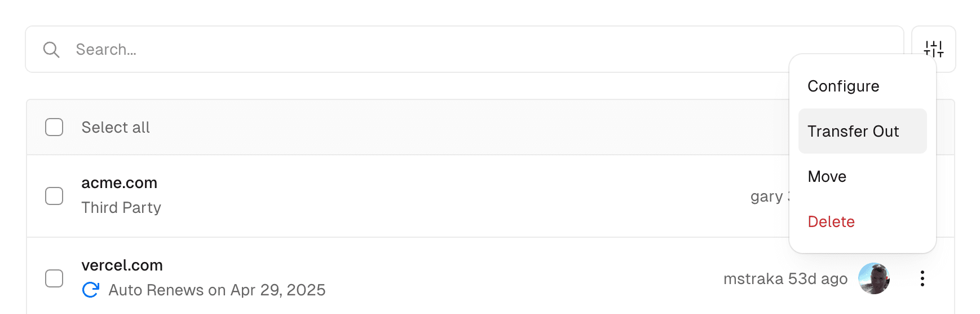Click the Auto Renews date text
This screenshot has height=314, width=980.
click(217, 290)
